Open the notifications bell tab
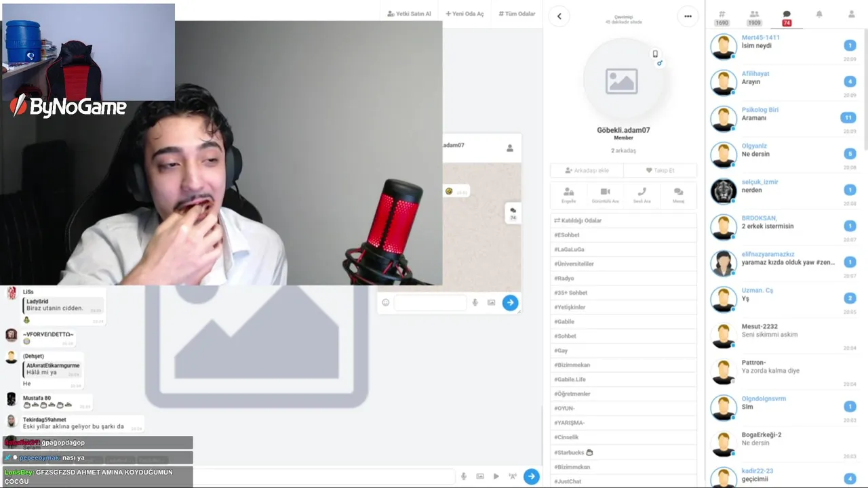 (x=819, y=14)
